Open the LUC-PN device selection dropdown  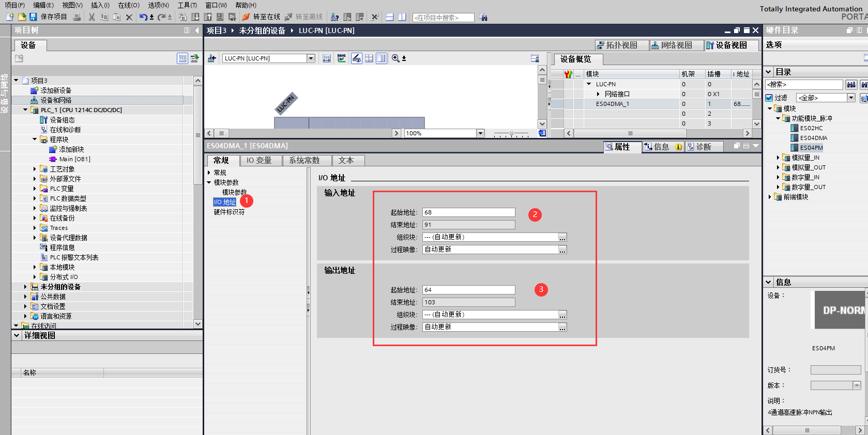pos(311,58)
